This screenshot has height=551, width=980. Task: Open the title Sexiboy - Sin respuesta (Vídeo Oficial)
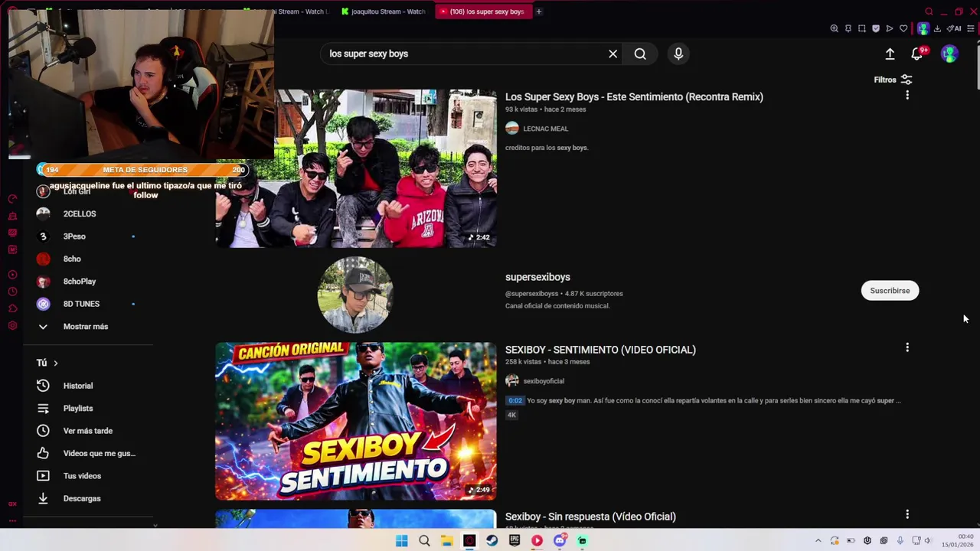[590, 517]
